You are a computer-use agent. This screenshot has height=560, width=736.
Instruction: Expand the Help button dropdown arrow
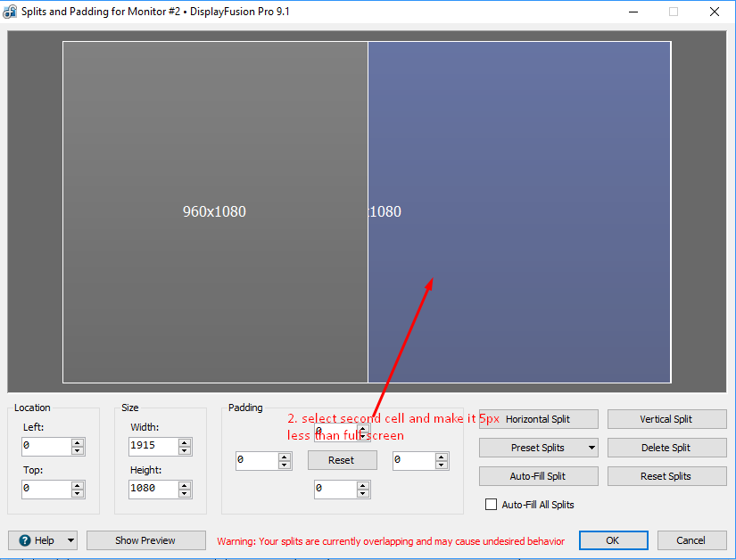click(70, 540)
